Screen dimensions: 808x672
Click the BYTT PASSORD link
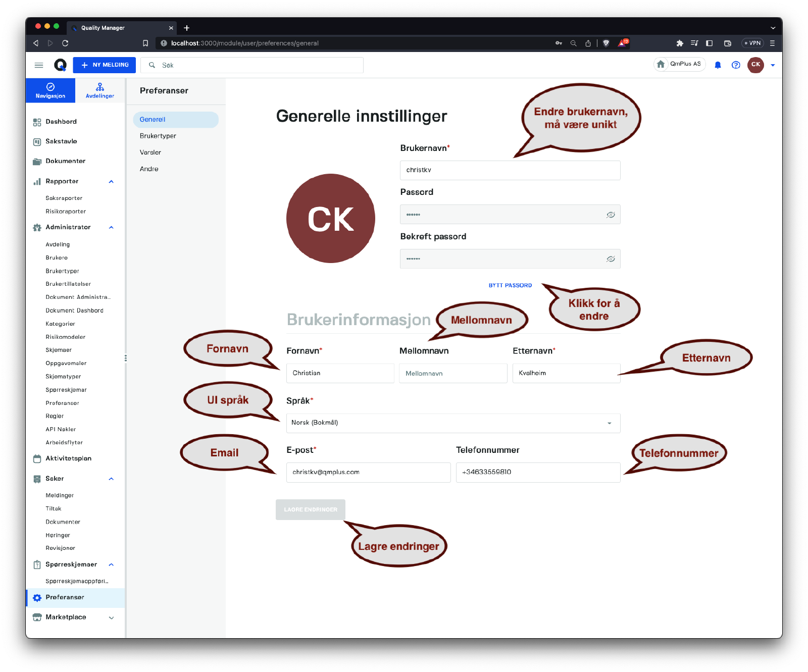point(510,286)
